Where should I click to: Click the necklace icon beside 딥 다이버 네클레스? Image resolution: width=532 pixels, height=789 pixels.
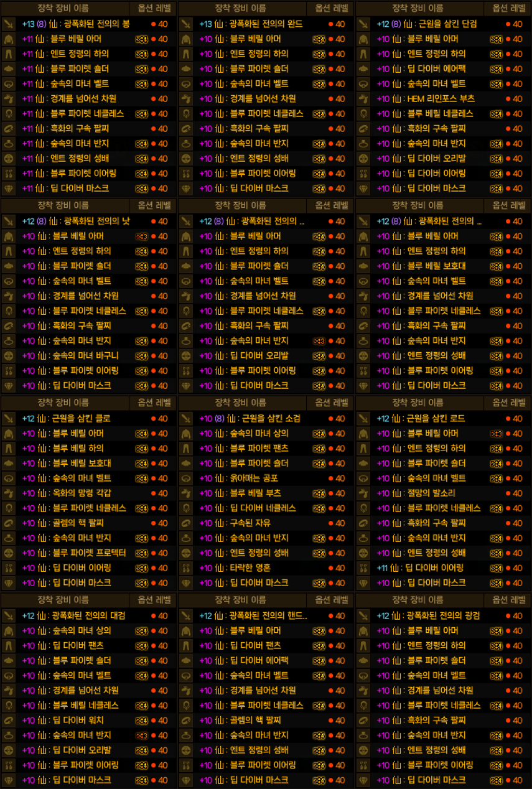coord(187,508)
